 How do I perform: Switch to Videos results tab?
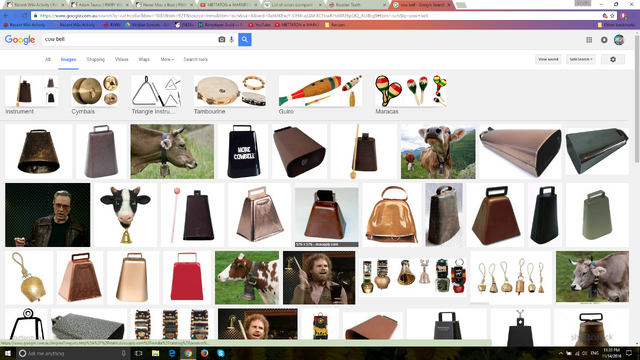point(122,59)
